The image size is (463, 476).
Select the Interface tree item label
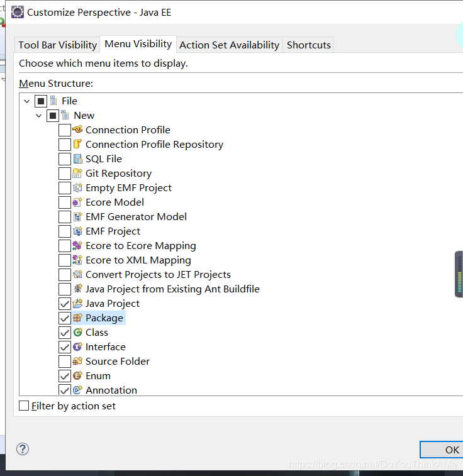(105, 346)
